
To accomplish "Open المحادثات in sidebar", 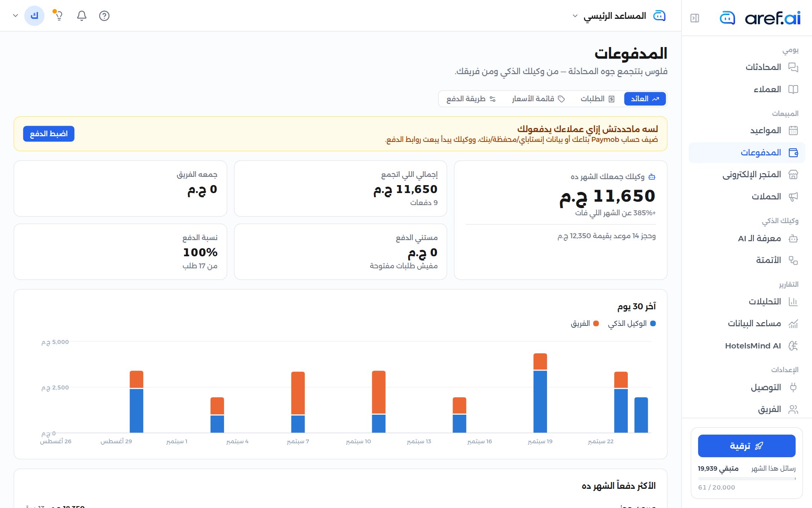I will [747, 67].
